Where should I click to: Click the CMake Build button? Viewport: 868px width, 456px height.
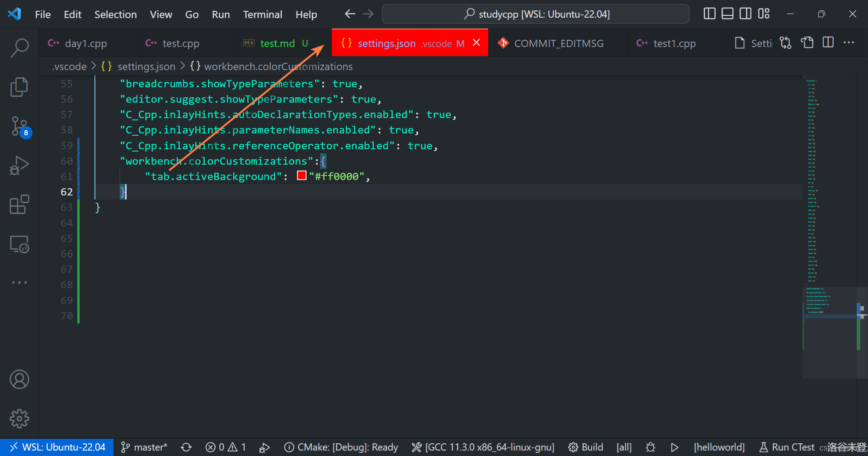tap(585, 447)
